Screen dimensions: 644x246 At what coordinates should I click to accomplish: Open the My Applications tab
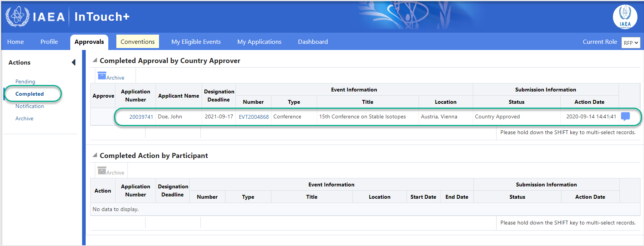tap(259, 42)
